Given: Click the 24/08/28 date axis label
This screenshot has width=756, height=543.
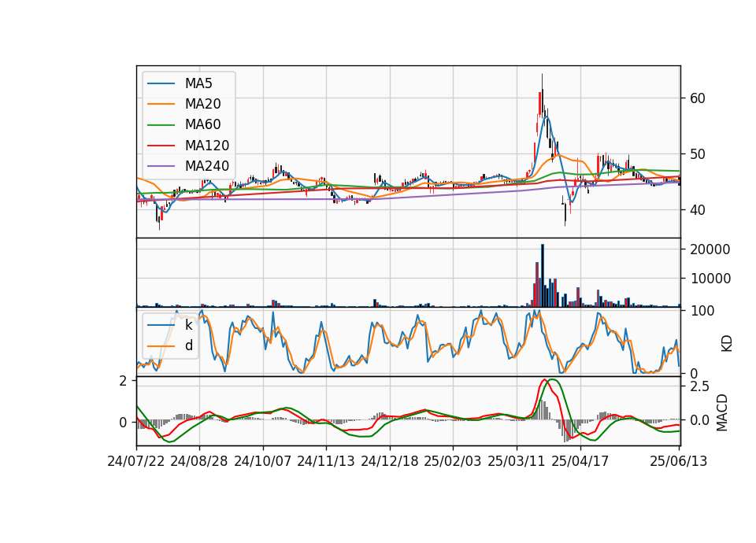Looking at the screenshot, I should 199,461.
